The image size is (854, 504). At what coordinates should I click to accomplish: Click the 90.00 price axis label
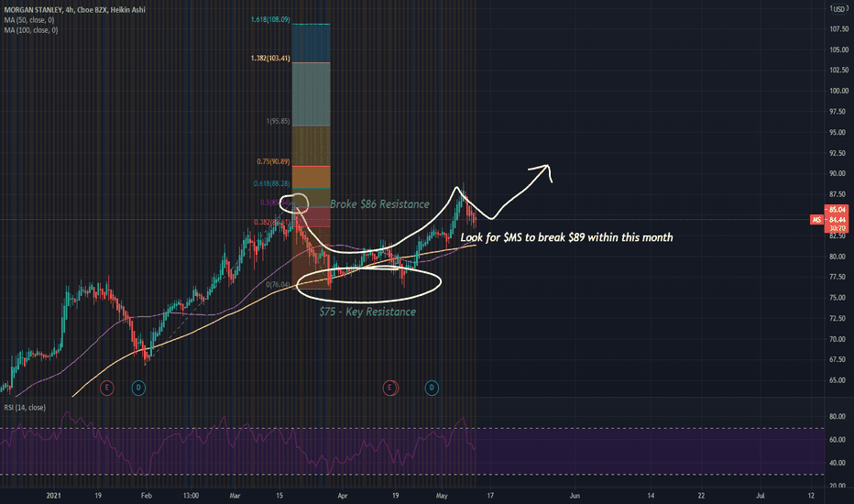tap(838, 173)
